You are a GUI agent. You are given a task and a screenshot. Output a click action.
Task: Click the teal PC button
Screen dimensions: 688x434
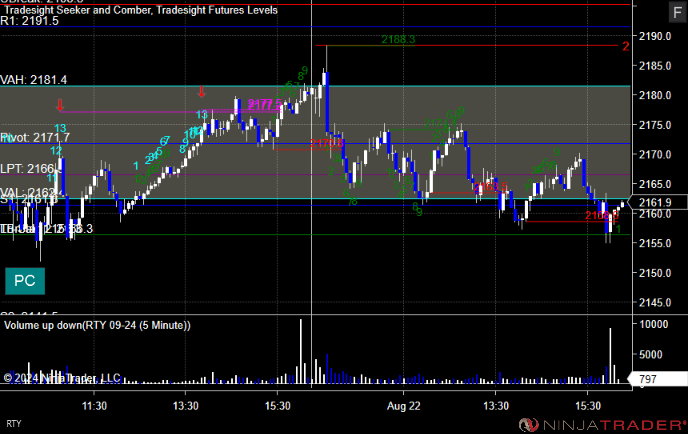pyautogui.click(x=25, y=281)
